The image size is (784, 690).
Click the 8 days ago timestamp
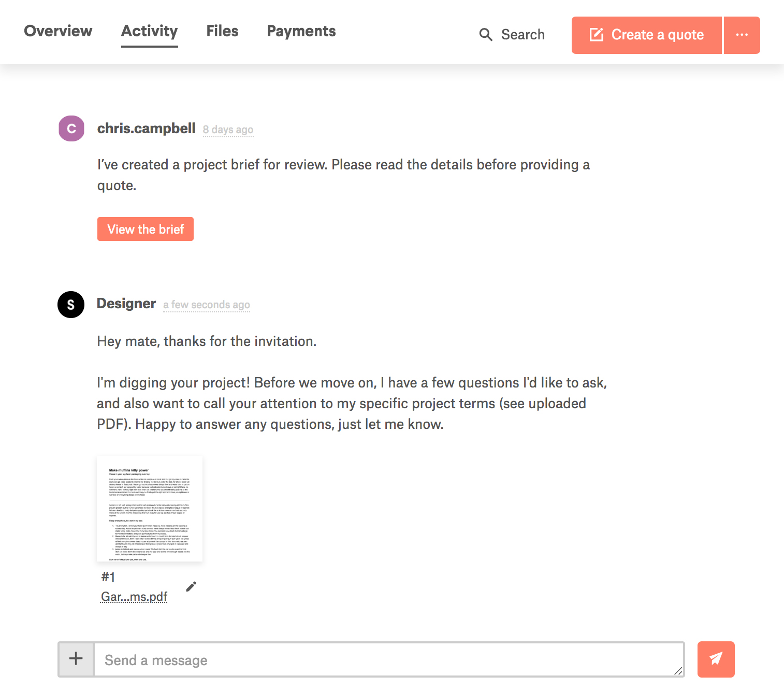tap(228, 130)
